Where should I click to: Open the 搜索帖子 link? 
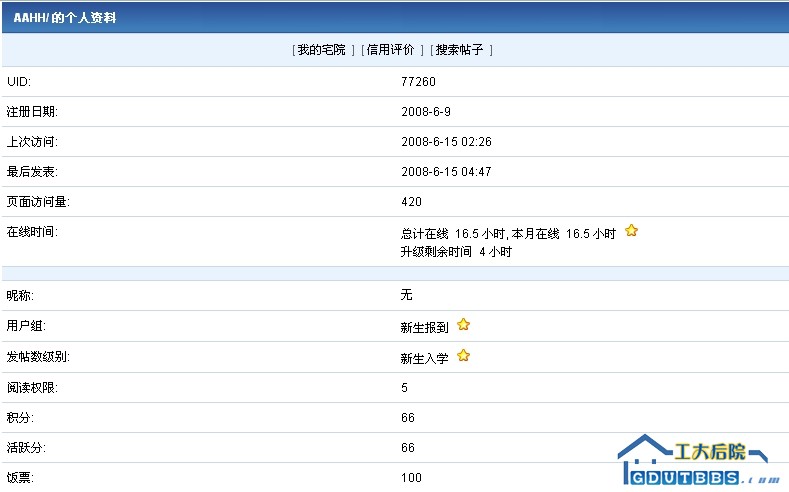point(459,50)
